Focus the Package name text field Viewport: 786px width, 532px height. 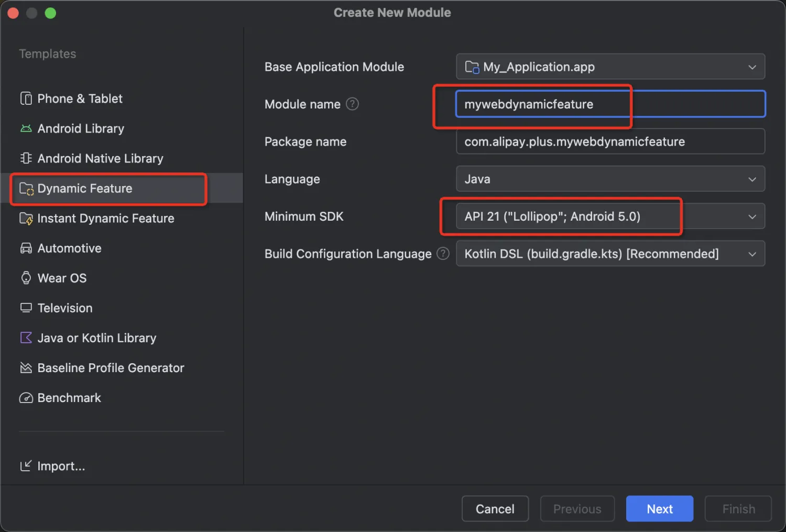(x=610, y=142)
